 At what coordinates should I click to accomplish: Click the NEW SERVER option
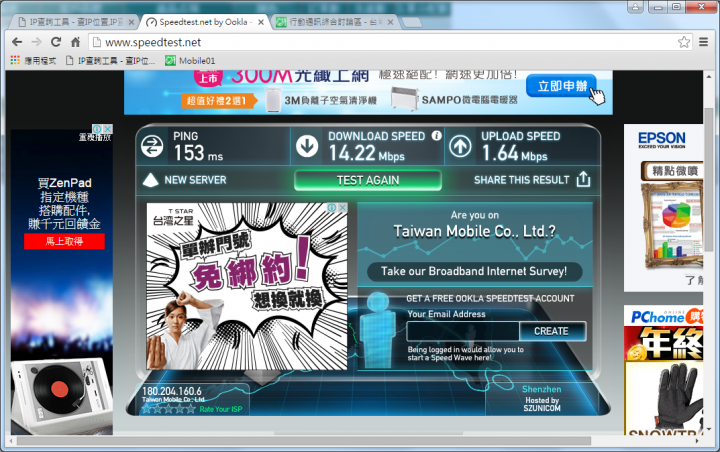[x=185, y=180]
